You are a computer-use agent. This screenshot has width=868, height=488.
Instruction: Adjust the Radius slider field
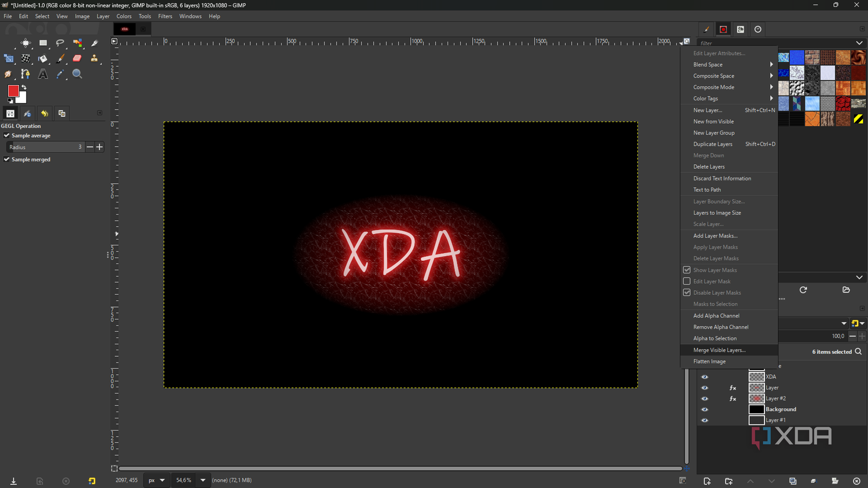pyautogui.click(x=45, y=147)
